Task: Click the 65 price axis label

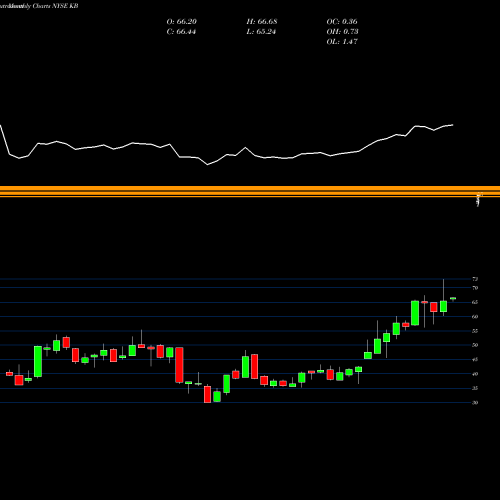Action: [475, 302]
